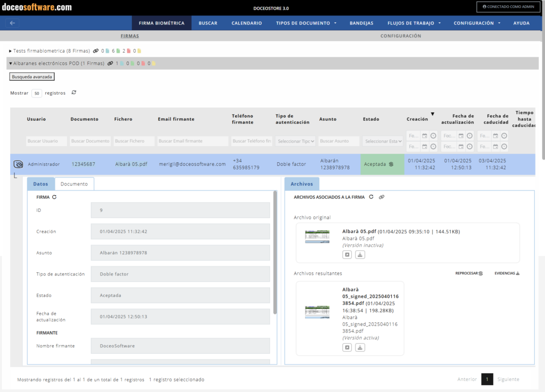
Task: Refresh the Archivos asociados a la firma list
Action: 371,197
